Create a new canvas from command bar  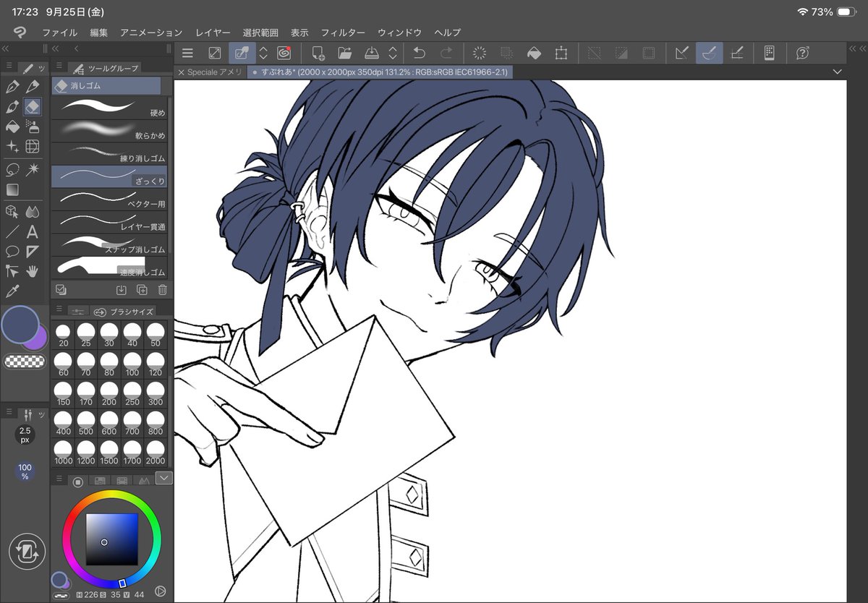click(x=318, y=53)
